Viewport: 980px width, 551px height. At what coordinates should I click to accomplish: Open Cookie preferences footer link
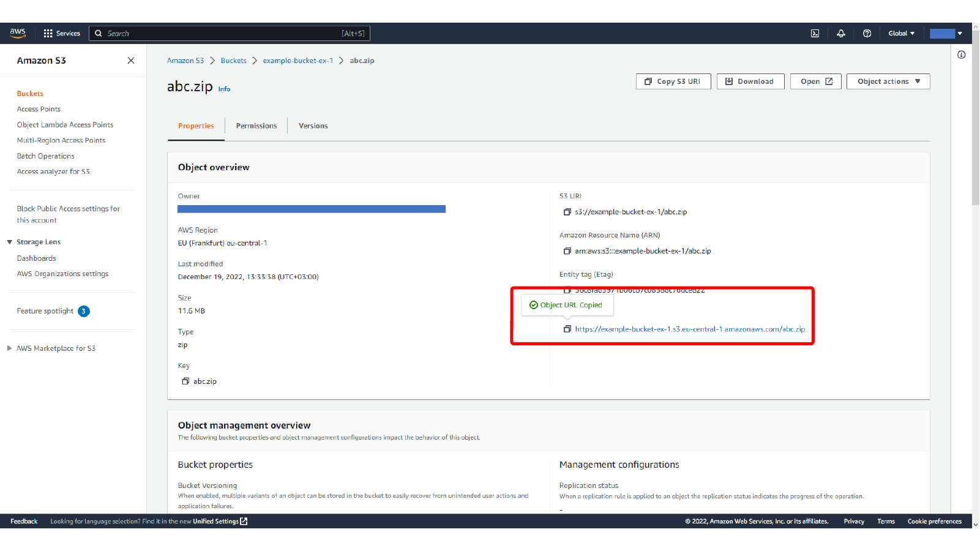[935, 522]
